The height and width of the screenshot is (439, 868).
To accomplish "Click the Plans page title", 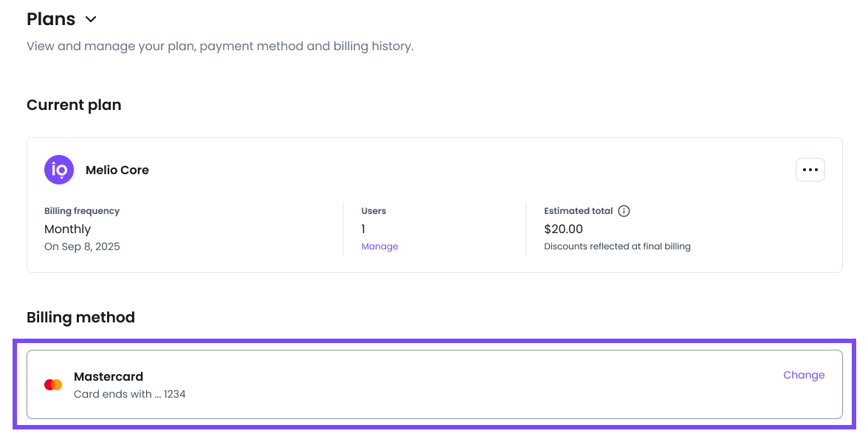I will (51, 19).
